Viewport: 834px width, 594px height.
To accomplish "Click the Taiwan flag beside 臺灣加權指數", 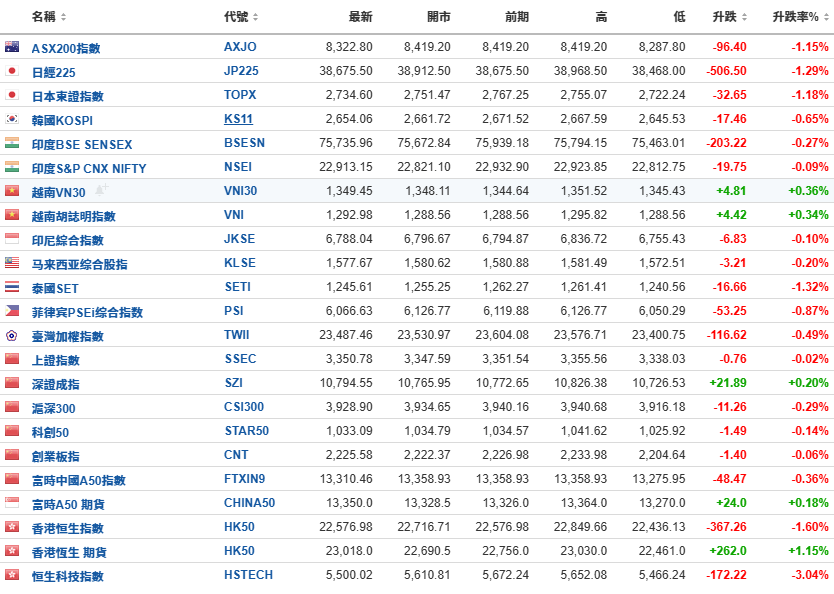I will coord(12,335).
